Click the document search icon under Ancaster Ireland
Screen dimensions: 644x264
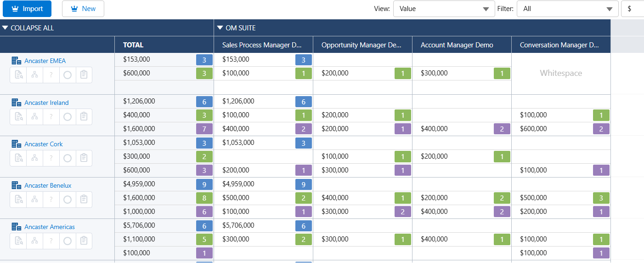tap(18, 117)
